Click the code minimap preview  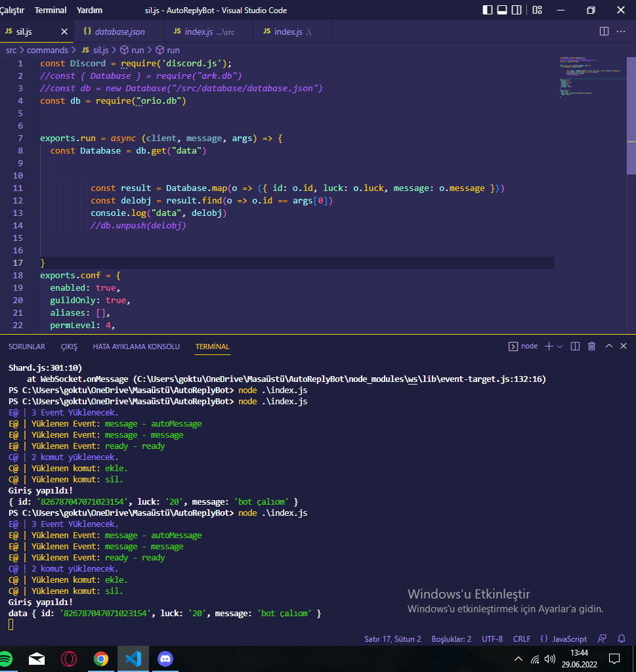coord(591,77)
